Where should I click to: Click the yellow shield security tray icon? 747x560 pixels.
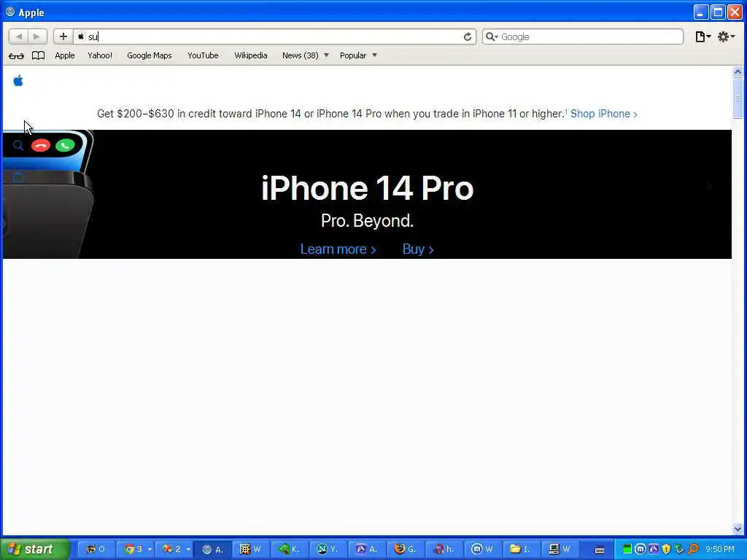pyautogui.click(x=667, y=549)
